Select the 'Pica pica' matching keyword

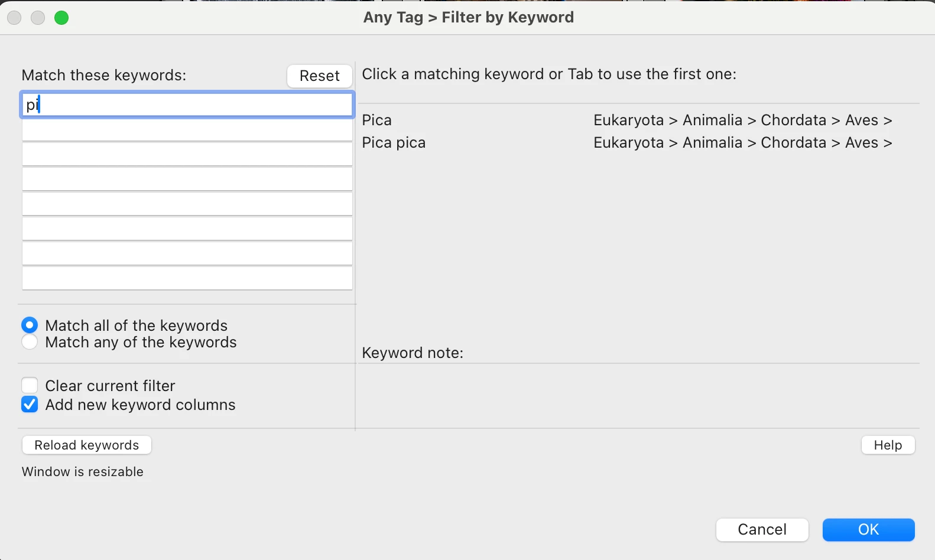394,142
